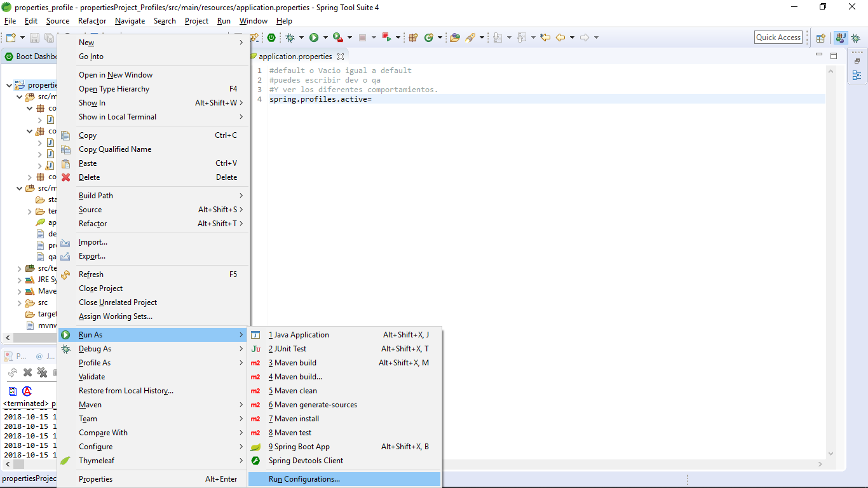The width and height of the screenshot is (868, 488).
Task: Click the console document icon beside circle A
Action: click(x=13, y=391)
